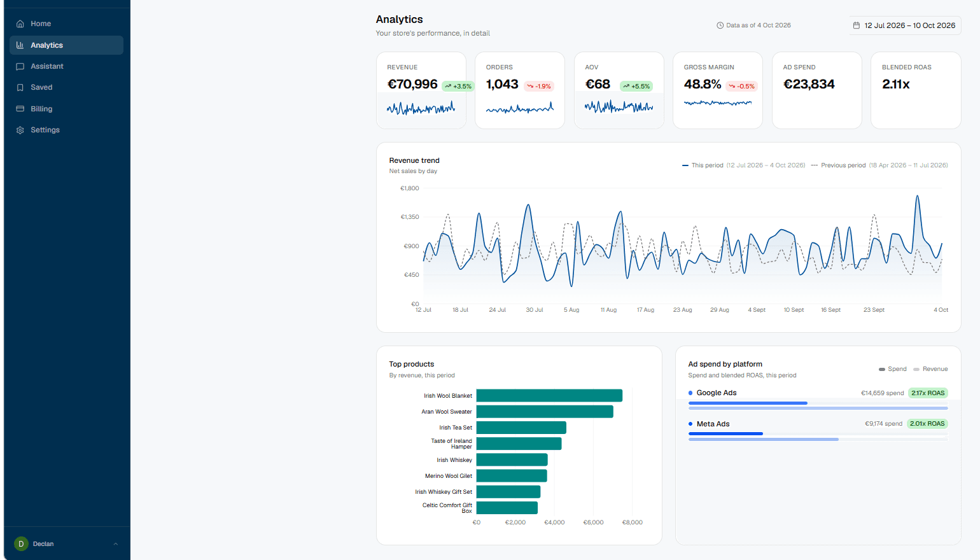The width and height of the screenshot is (980, 560).
Task: Open the Saved section
Action: point(66,87)
